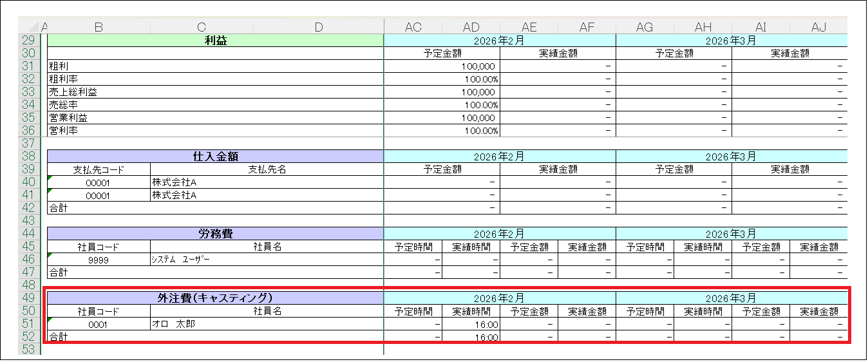Screen dimensions: 868x362
Task: Click the 00001 code cell in row 40
Action: pos(99,182)
